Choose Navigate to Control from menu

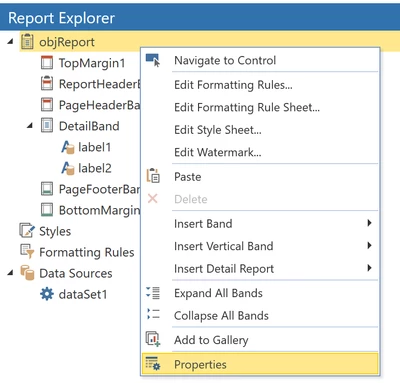point(260,60)
